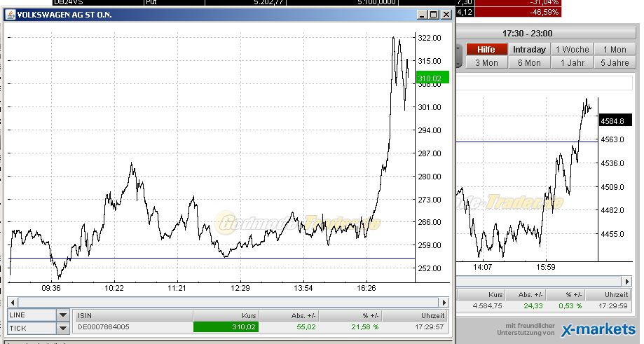Click Abs. +/- header in Volkswagen table

click(289, 316)
